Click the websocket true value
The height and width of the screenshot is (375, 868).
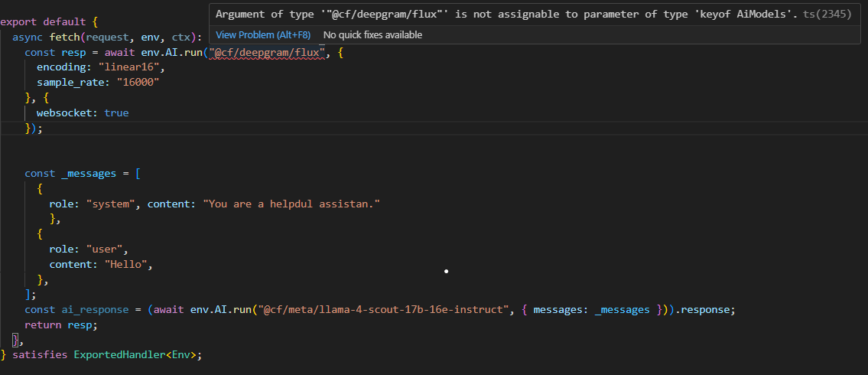point(116,112)
